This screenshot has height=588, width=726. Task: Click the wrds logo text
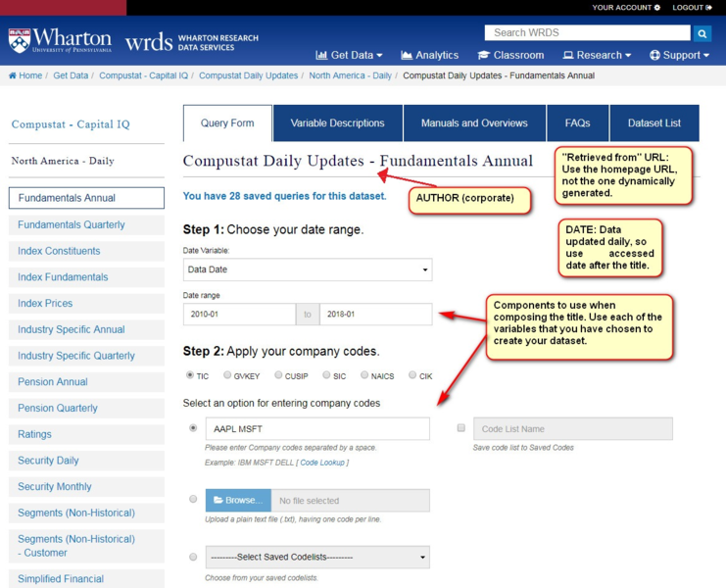(149, 42)
